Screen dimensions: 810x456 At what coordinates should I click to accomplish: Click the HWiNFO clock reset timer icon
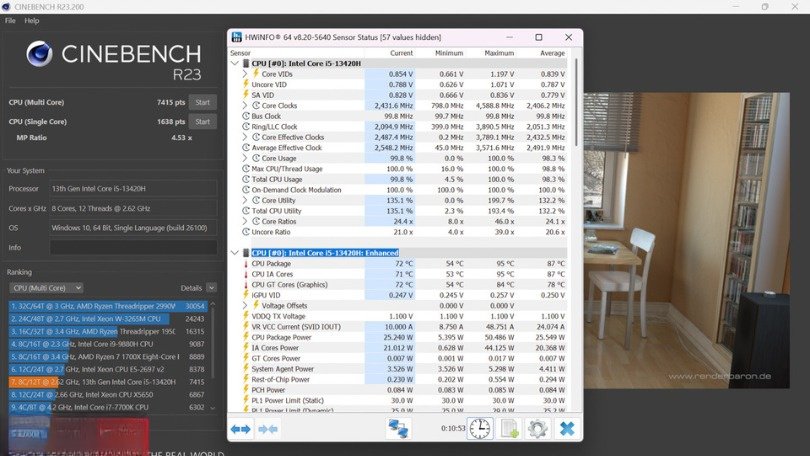point(480,429)
